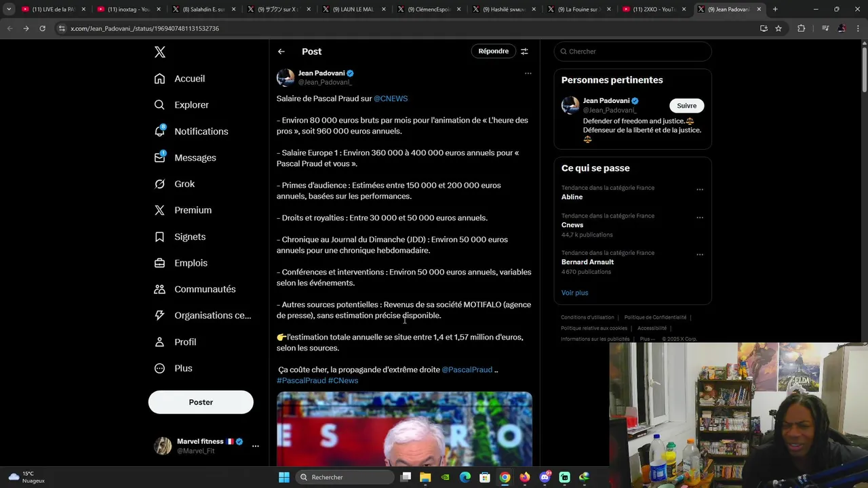Image resolution: width=868 pixels, height=488 pixels.
Task: Open the Notifications page
Action: [191, 131]
